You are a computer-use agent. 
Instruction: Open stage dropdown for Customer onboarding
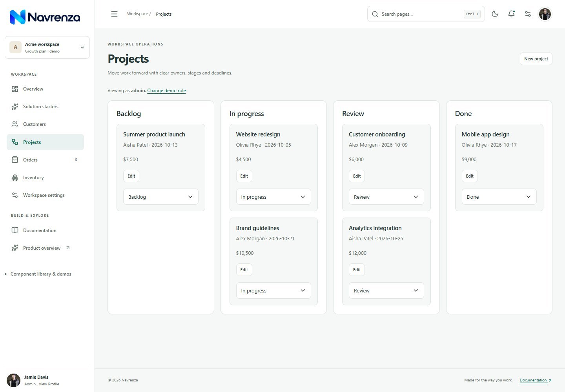[x=386, y=197]
